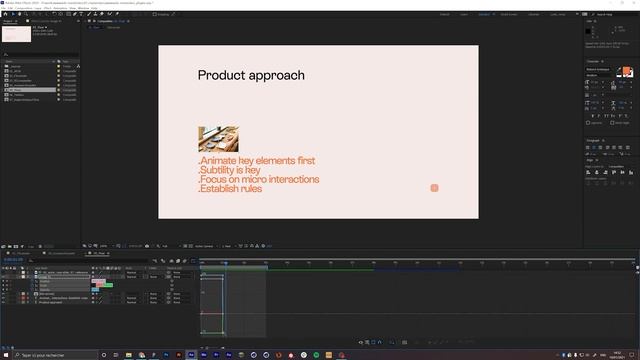Hide the Product approach layer with eye icon
The width and height of the screenshot is (640, 360).
[x=3, y=302]
